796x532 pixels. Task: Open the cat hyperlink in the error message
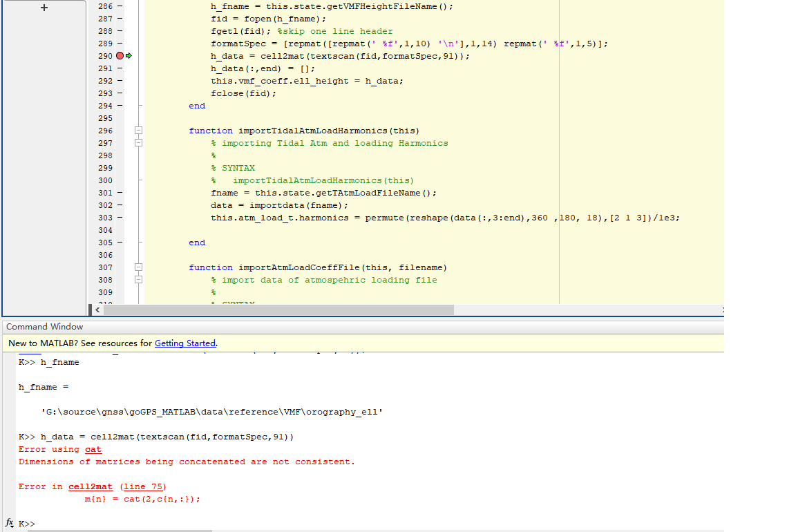click(x=93, y=449)
